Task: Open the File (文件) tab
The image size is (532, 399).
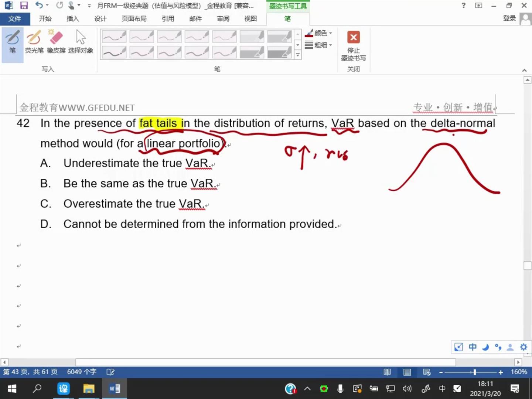Action: click(14, 18)
